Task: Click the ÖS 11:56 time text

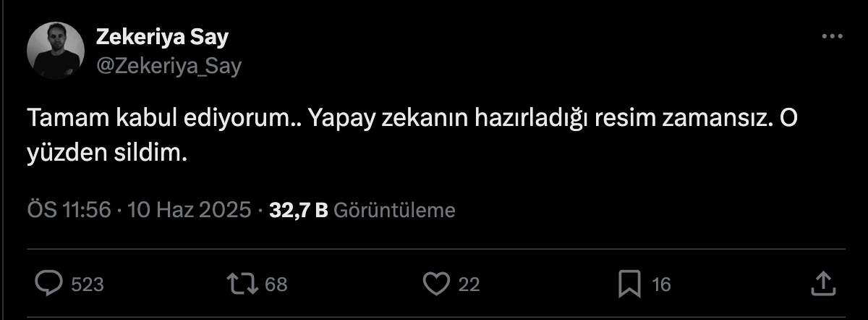Action: [69, 211]
